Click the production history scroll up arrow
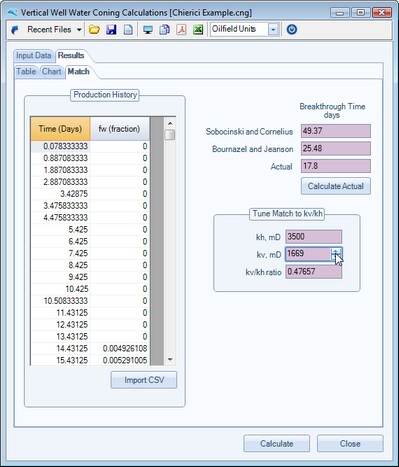Screen dimensions: 399x467 (170, 123)
